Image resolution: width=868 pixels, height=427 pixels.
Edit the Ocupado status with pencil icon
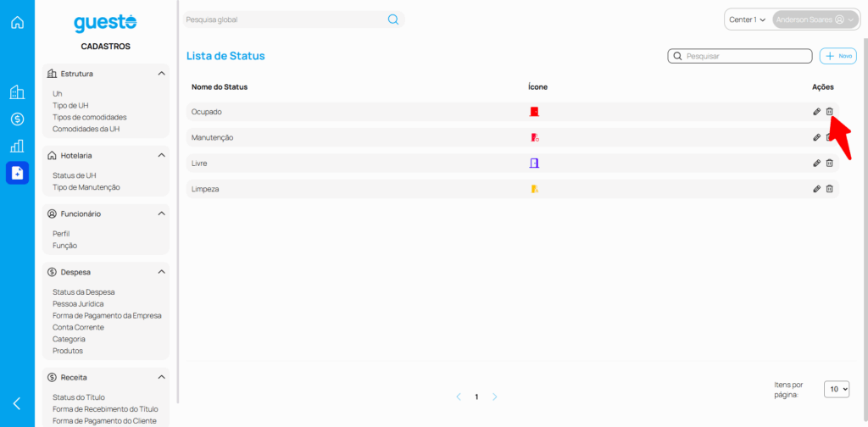(816, 112)
